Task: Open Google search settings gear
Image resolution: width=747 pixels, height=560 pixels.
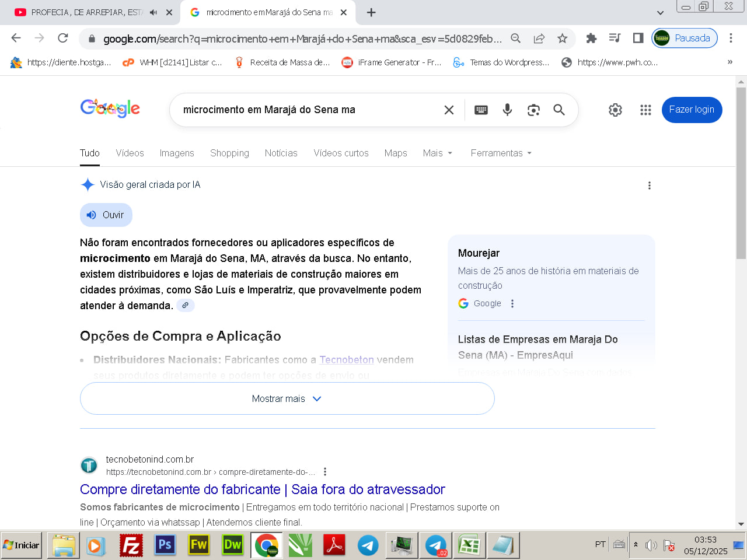Action: click(x=615, y=110)
